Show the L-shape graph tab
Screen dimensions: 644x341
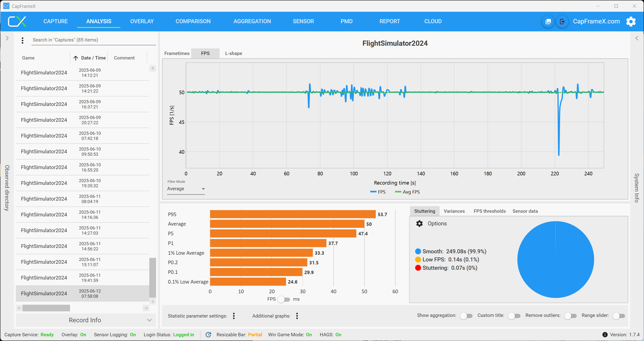[x=234, y=53]
